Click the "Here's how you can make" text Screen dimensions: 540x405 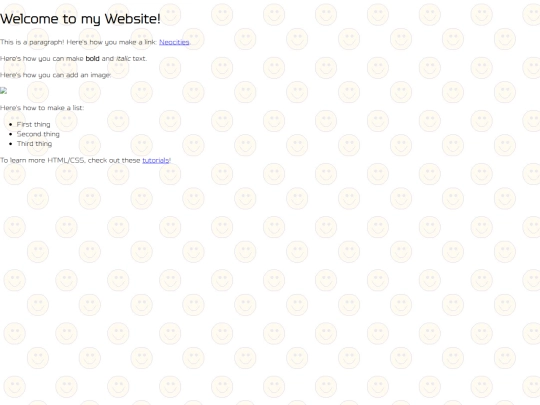42,59
